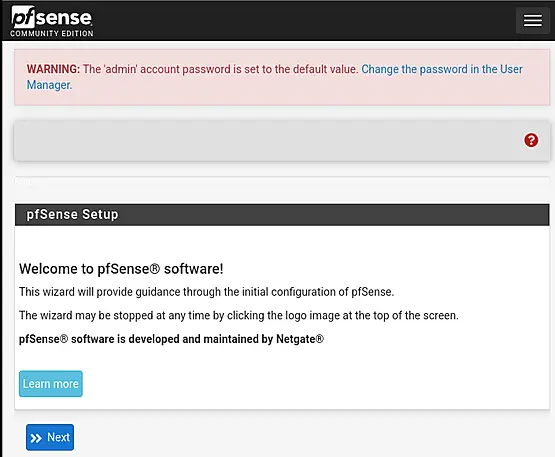Click the 'admin' account default password message
The width and height of the screenshot is (555, 457).
220,69
